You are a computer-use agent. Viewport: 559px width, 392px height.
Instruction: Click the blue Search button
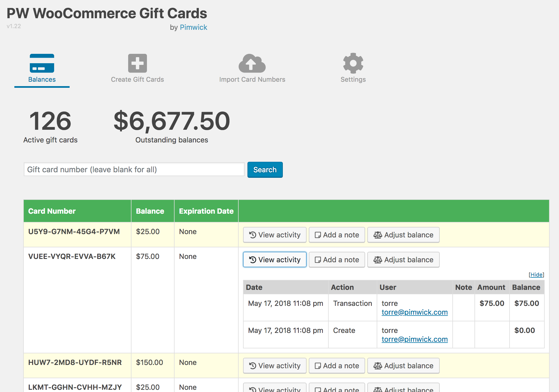[x=265, y=169]
